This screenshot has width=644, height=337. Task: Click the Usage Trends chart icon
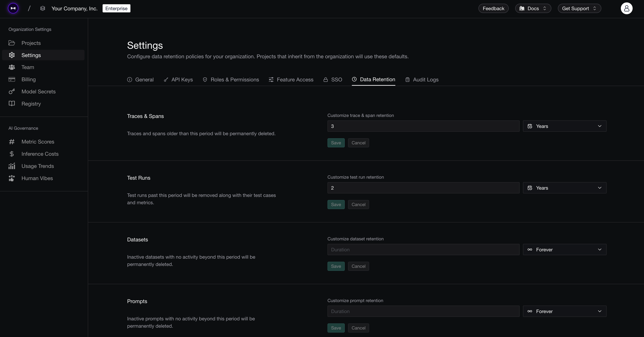click(12, 166)
